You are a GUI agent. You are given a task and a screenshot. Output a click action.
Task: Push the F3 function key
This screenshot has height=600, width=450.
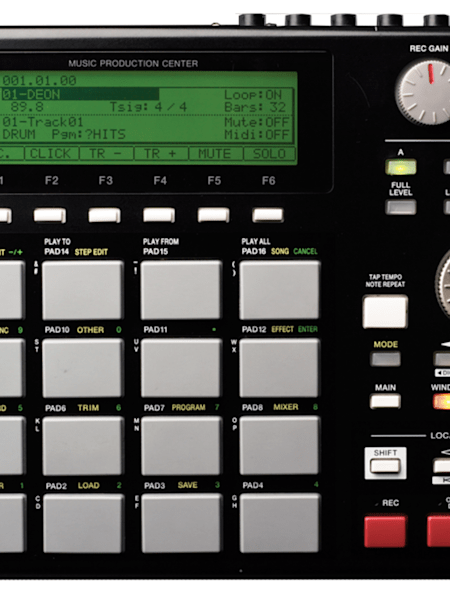pos(104,215)
